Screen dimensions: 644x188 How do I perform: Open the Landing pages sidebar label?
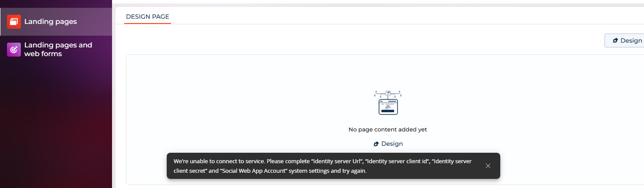(50, 22)
